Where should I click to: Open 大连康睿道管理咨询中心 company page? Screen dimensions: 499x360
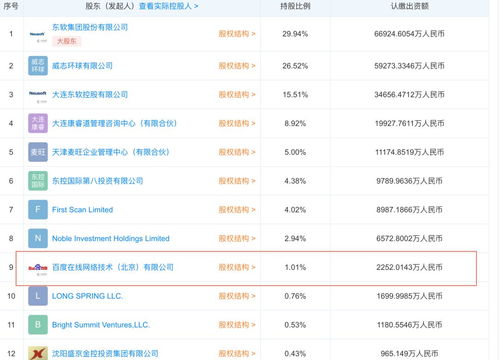pos(114,123)
